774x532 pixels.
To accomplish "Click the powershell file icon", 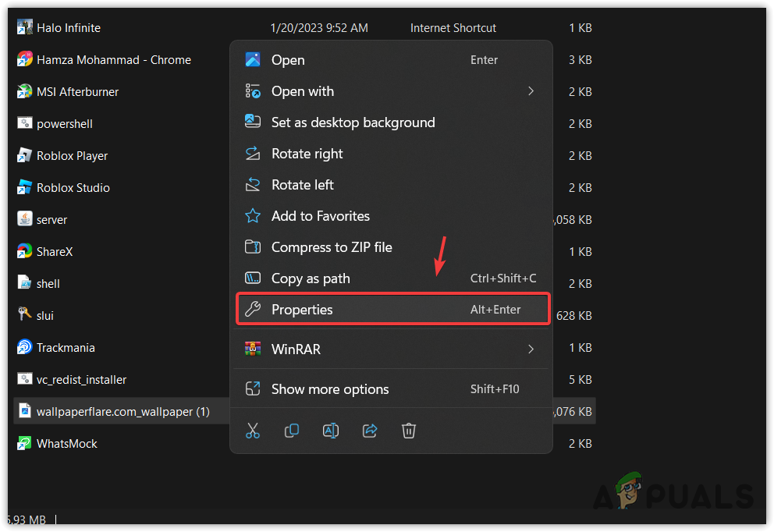I will [25, 123].
